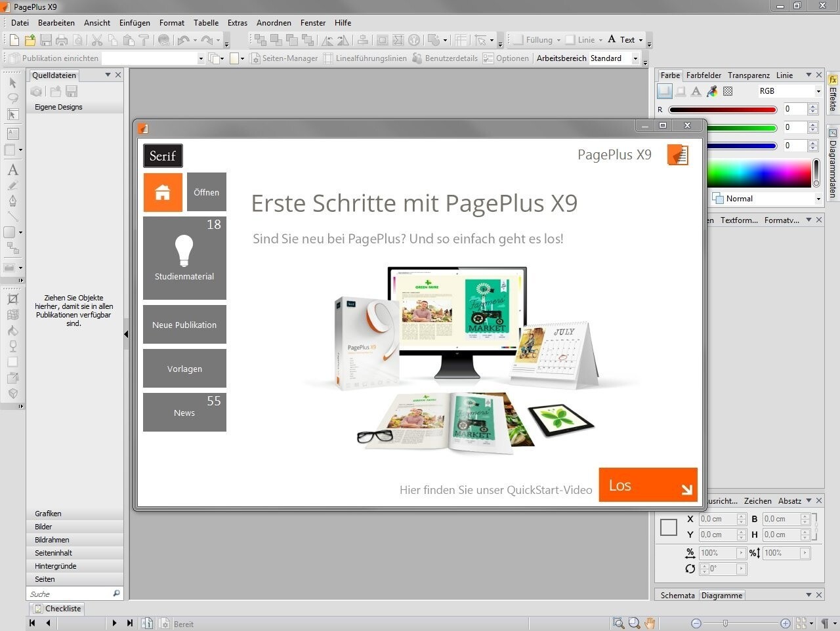
Task: Go to first page navigation arrow
Action: (x=32, y=623)
